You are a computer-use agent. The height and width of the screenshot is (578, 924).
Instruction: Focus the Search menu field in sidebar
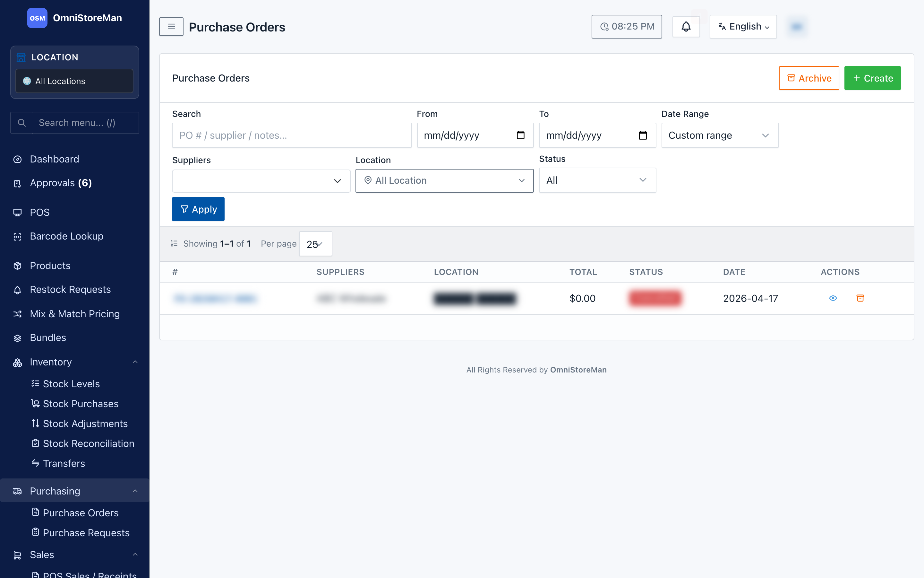tap(74, 123)
